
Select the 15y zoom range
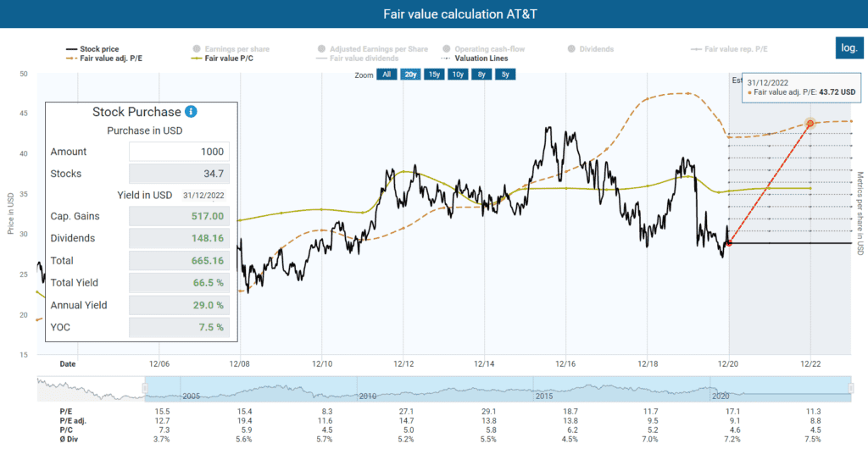tap(434, 75)
